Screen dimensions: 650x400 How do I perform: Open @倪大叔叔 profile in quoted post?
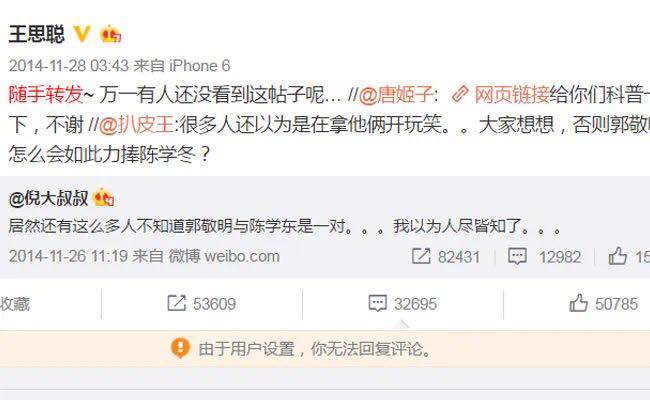click(x=49, y=198)
